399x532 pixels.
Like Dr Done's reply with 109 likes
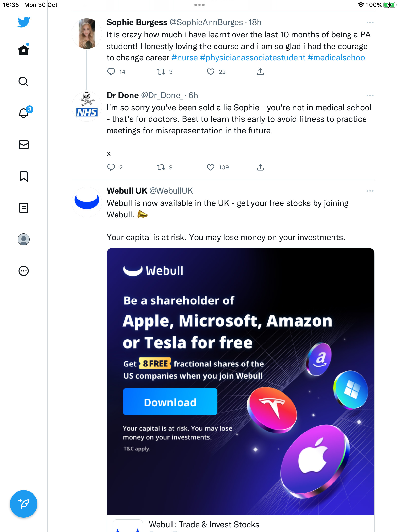point(211,167)
